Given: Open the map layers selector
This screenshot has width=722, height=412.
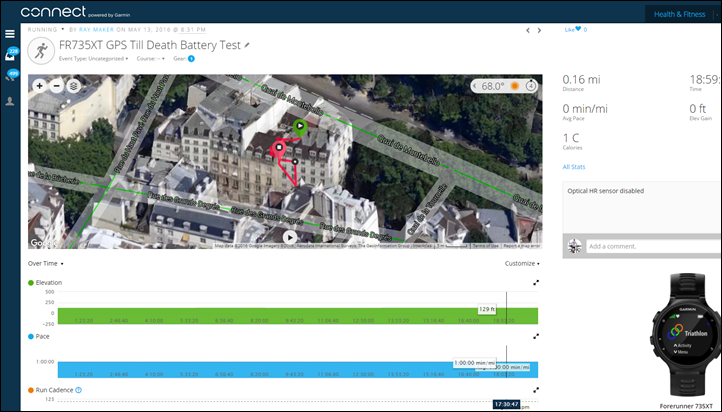Looking at the screenshot, I should (x=73, y=86).
